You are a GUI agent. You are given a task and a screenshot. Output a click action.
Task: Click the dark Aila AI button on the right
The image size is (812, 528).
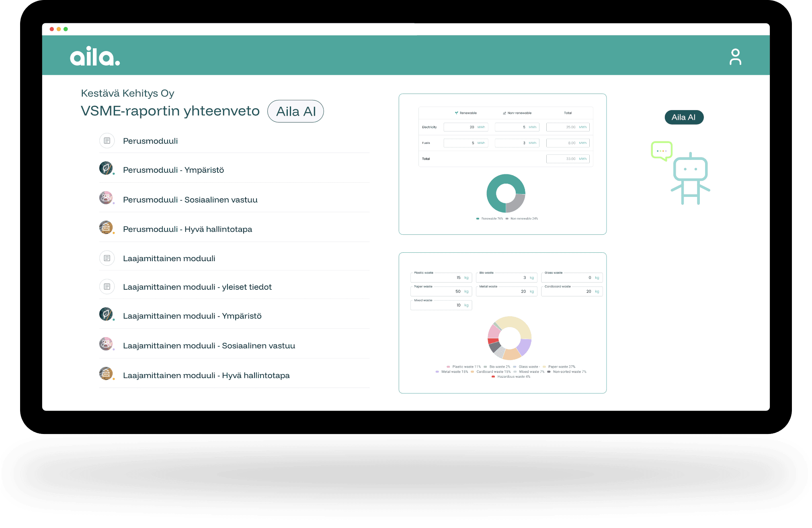click(x=684, y=117)
